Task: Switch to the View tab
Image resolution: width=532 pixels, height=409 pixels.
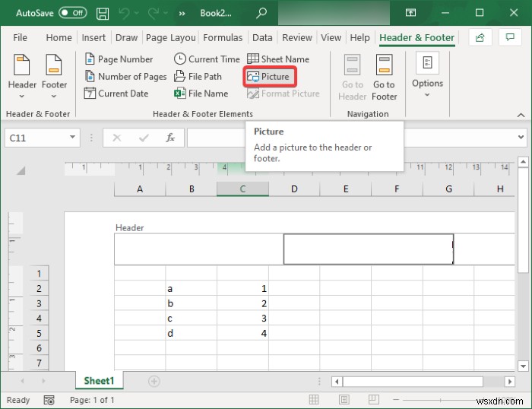Action: pos(331,37)
